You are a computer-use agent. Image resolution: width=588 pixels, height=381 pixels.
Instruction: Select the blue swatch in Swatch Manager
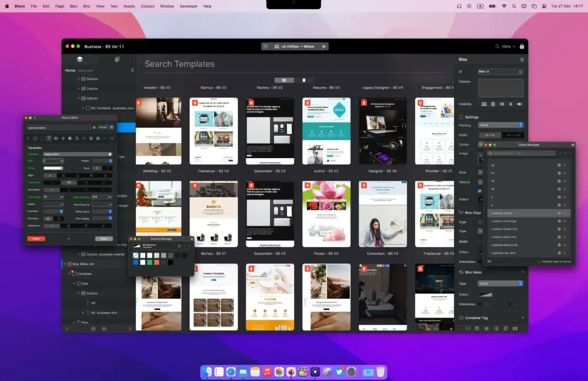click(136, 262)
